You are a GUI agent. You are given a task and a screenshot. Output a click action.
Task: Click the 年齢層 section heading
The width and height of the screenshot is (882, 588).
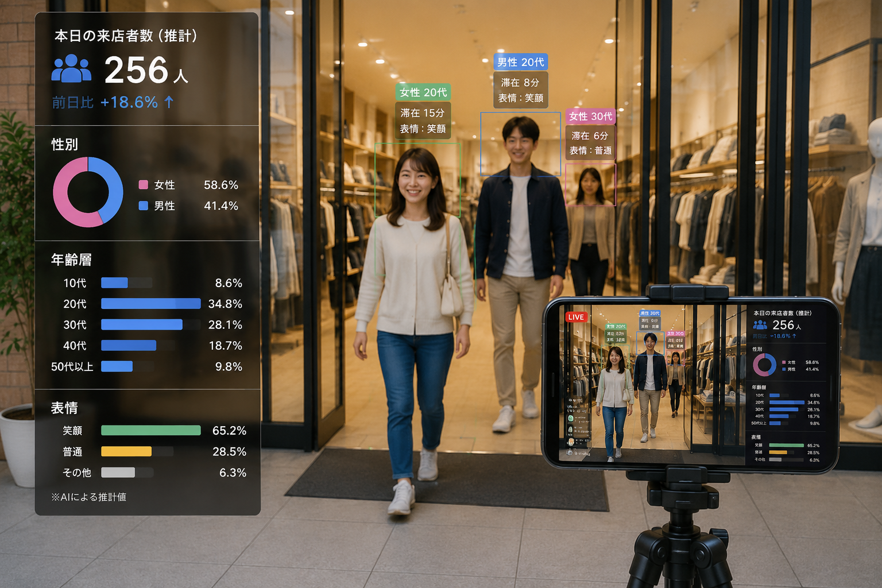tap(71, 260)
